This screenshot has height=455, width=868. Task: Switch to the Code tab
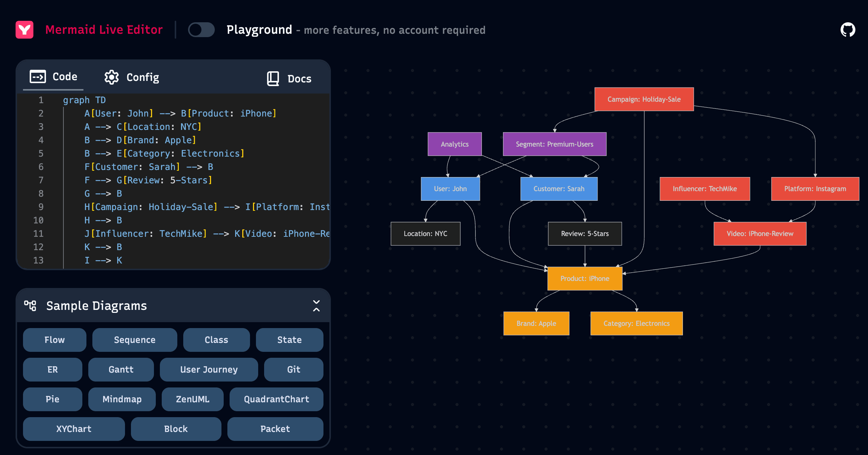tap(53, 77)
